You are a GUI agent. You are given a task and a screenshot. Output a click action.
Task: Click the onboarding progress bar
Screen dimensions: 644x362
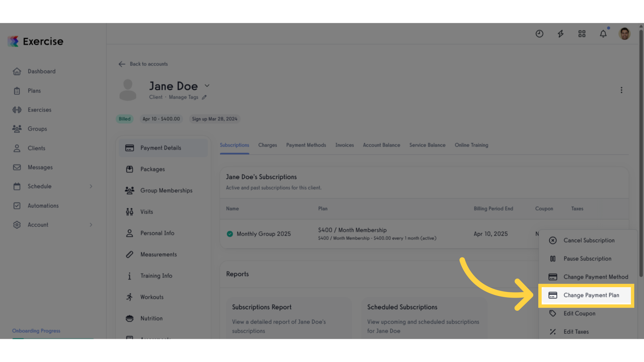[53, 338]
